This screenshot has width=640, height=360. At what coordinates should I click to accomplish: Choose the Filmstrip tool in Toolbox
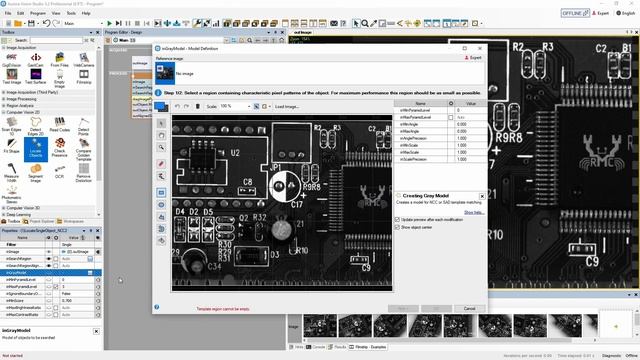click(84, 77)
